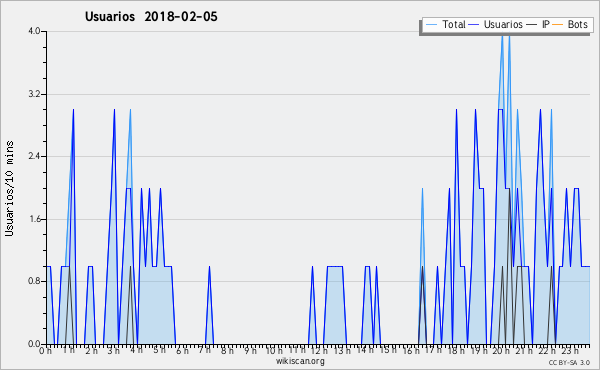The width and height of the screenshot is (600, 370).
Task: Click the x-axis label '12 h'
Action: 319,350
